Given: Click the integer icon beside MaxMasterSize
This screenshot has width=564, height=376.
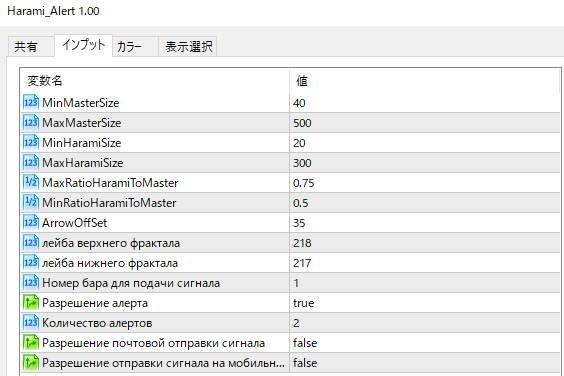Looking at the screenshot, I should (31, 123).
